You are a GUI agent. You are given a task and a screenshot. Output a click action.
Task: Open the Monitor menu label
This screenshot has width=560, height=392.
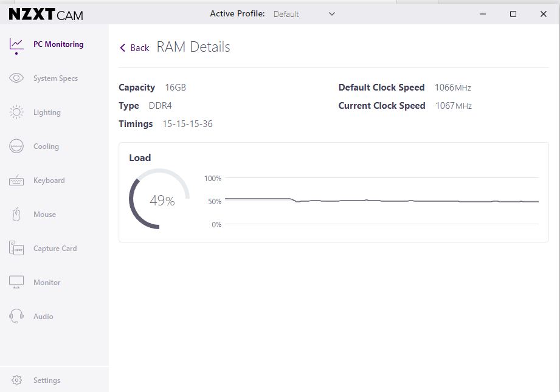(47, 282)
